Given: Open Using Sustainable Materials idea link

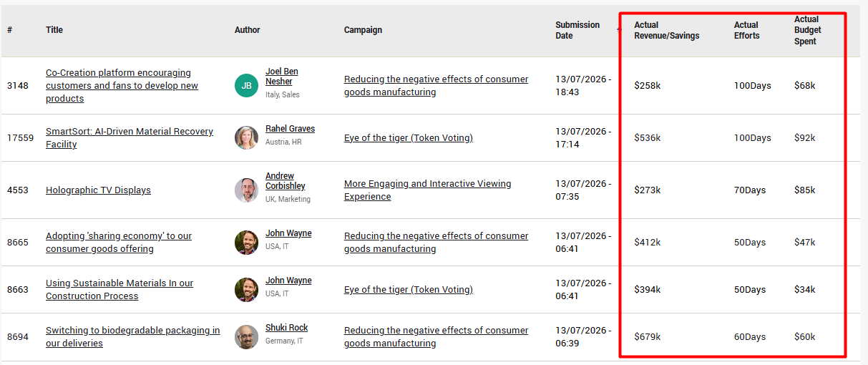Looking at the screenshot, I should coord(120,289).
